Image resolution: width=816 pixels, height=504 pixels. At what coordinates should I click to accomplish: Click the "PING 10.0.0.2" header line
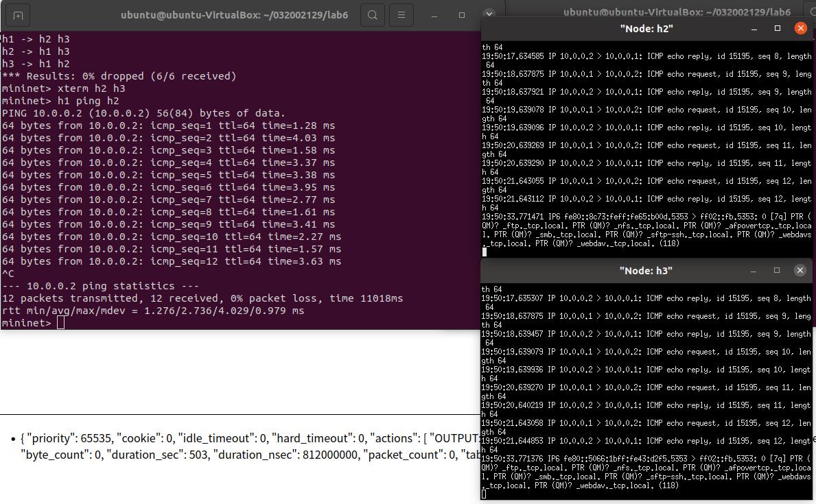coord(143,113)
